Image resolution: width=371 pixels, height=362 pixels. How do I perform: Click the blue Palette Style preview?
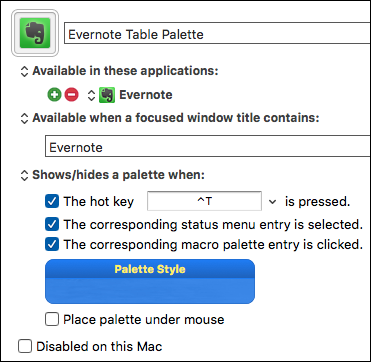point(150,281)
